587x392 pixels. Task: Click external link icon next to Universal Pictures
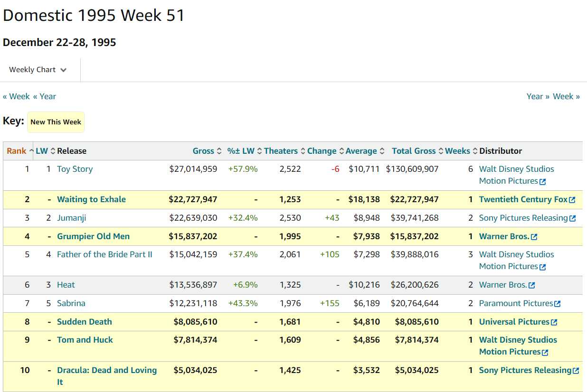(x=554, y=322)
